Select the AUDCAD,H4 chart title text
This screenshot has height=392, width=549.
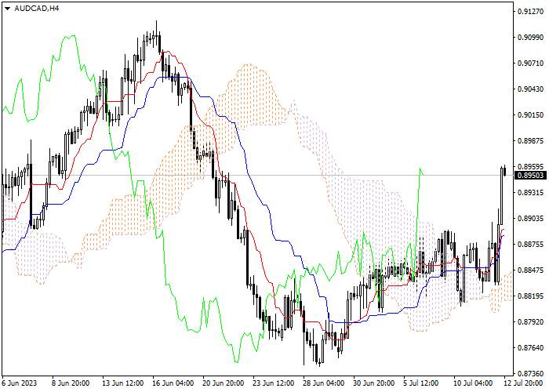click(x=37, y=9)
